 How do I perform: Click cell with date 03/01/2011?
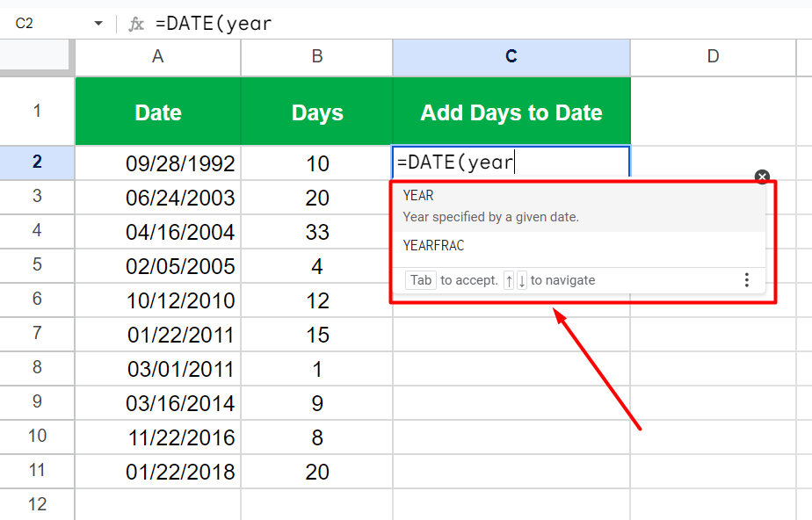(158, 368)
